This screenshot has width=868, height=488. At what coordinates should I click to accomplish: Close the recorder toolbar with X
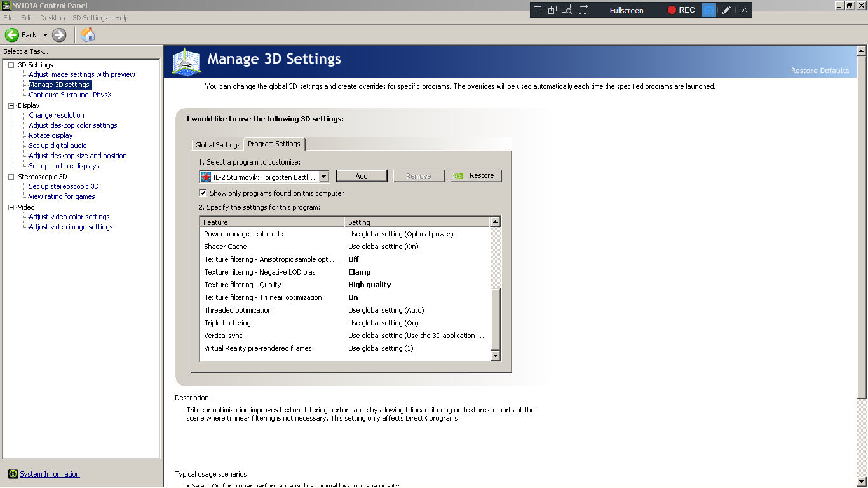pyautogui.click(x=744, y=10)
